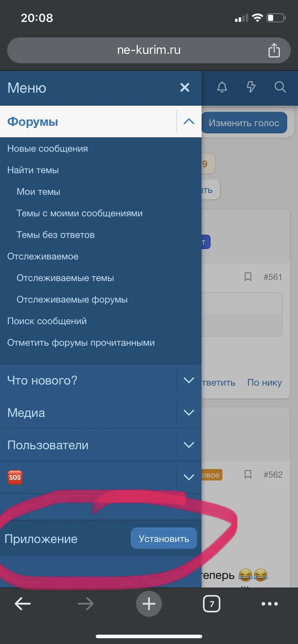Open Новые сообщения menu item
The height and width of the screenshot is (644, 298).
click(x=48, y=148)
